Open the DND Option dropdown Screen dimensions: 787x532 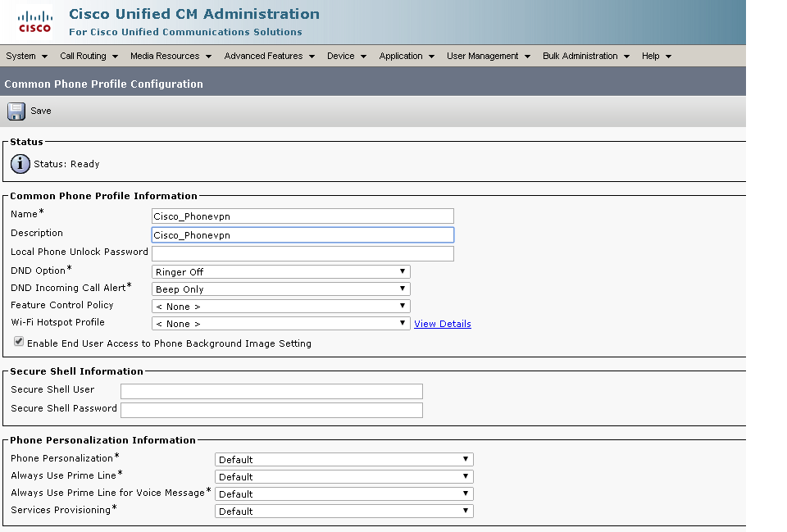click(401, 271)
